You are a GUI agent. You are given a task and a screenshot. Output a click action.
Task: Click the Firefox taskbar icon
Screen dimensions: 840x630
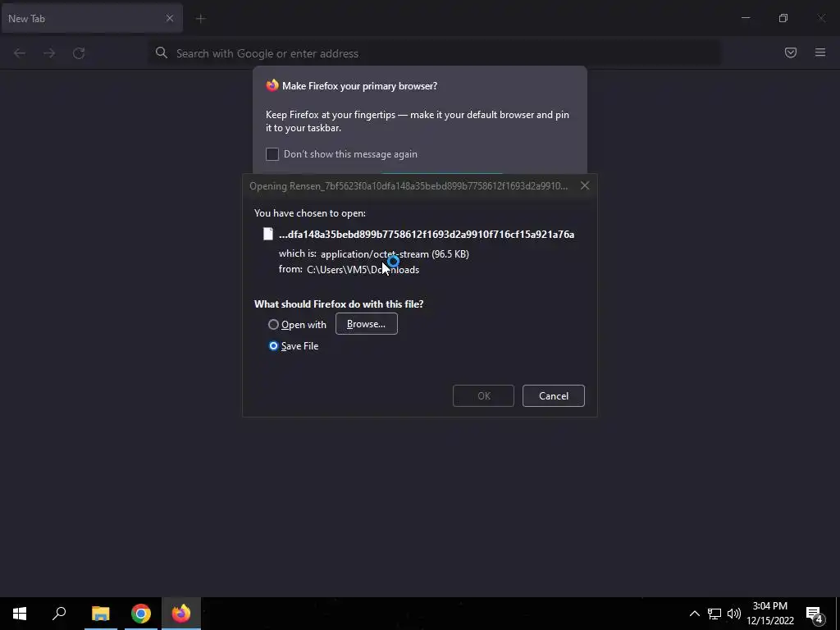pyautogui.click(x=181, y=614)
